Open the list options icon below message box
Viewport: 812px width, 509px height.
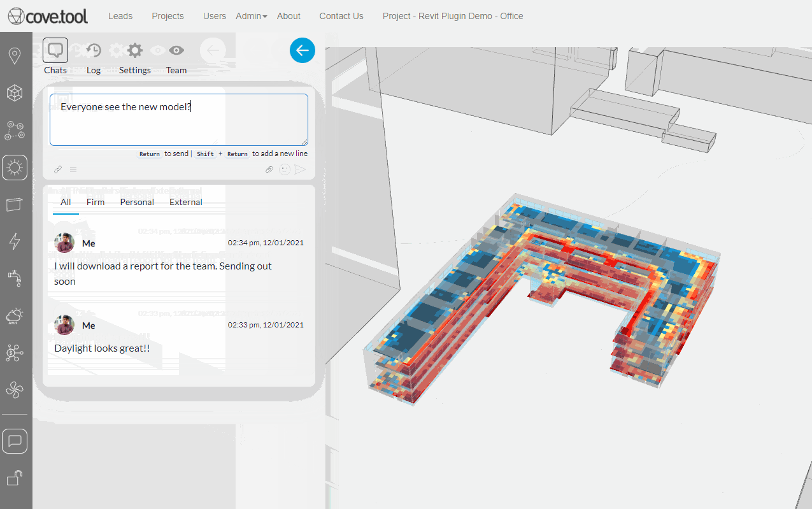pos(73,169)
